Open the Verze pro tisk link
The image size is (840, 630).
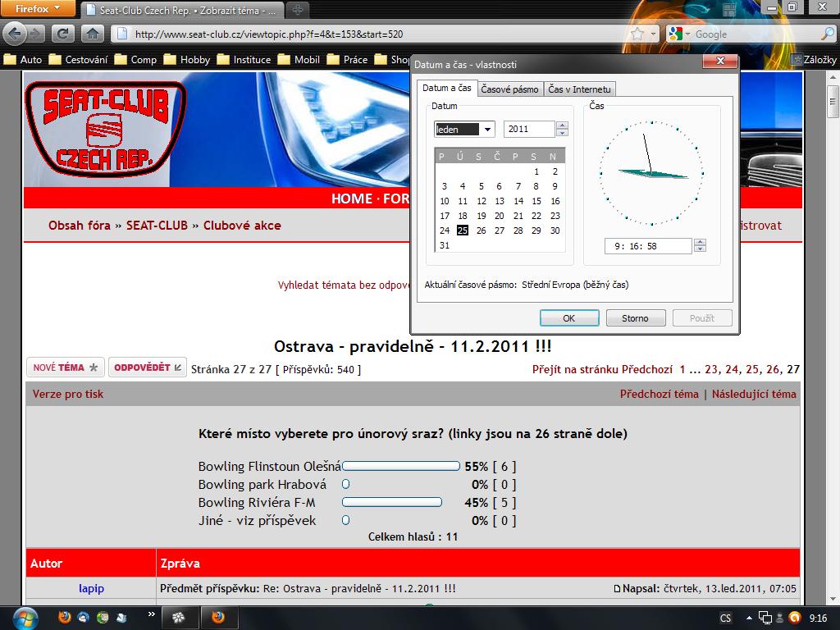(x=68, y=395)
